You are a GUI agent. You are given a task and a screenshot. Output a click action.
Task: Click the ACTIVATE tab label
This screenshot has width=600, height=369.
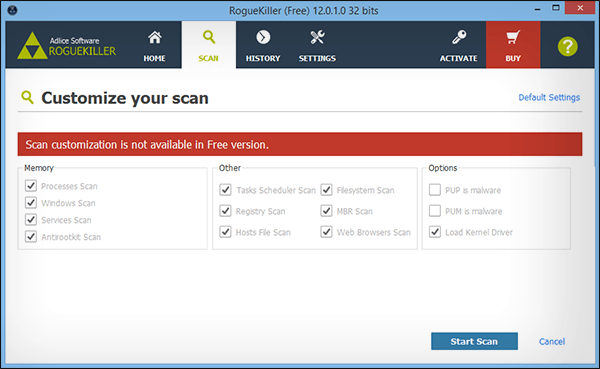point(458,58)
